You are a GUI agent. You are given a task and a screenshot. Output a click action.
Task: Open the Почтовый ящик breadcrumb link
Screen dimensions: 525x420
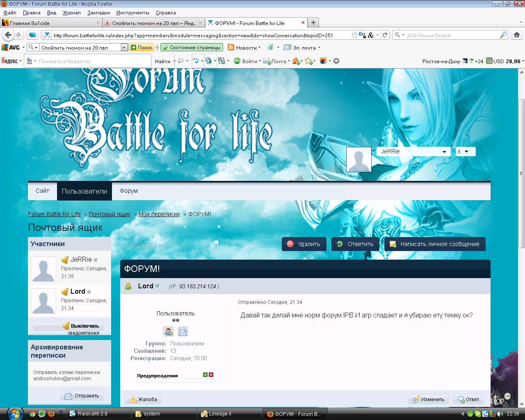pyautogui.click(x=110, y=214)
